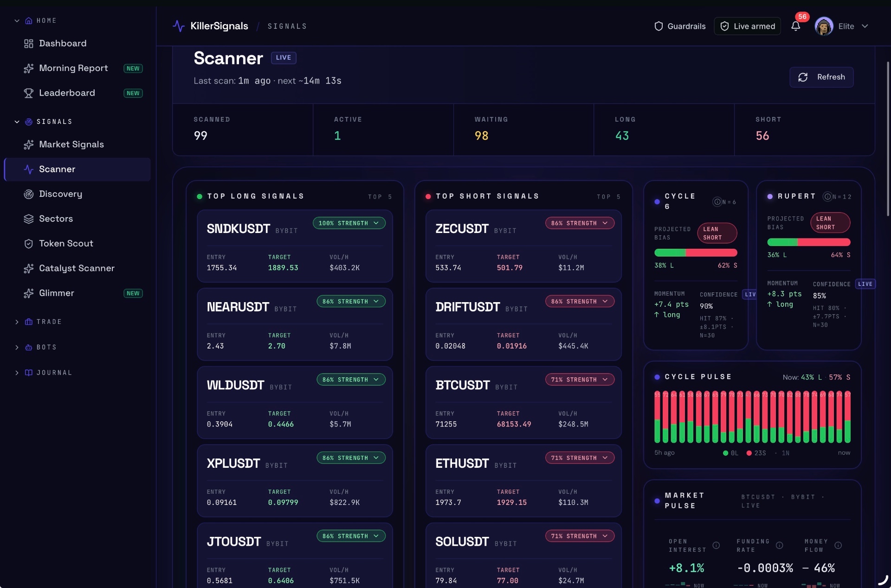Open Morning Report page

(x=77, y=68)
